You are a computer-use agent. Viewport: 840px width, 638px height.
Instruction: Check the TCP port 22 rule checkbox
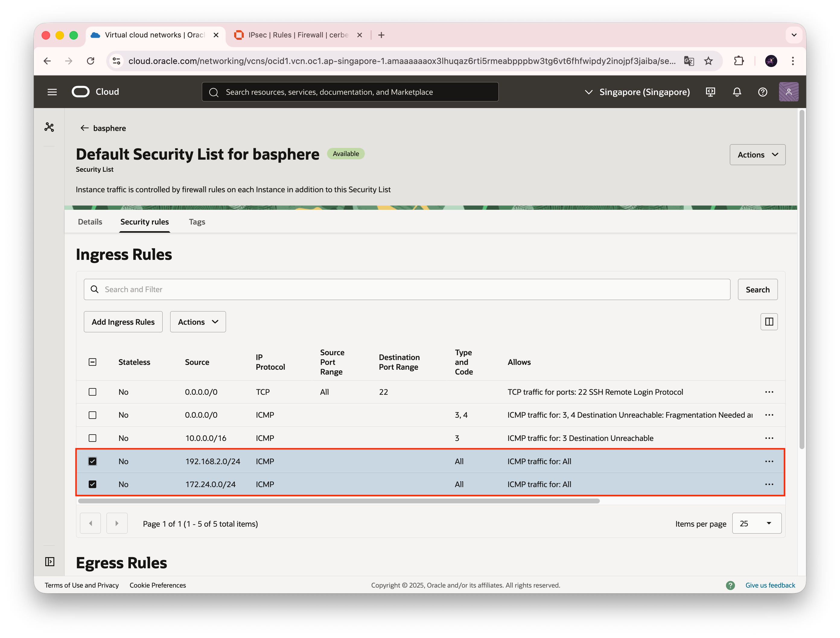click(92, 392)
